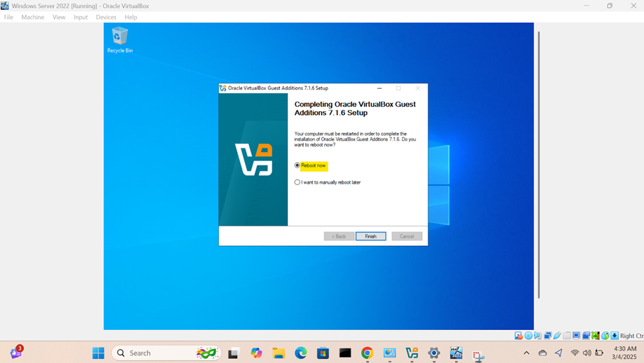Open Task View from the taskbar
644x363 pixels.
pyautogui.click(x=234, y=352)
